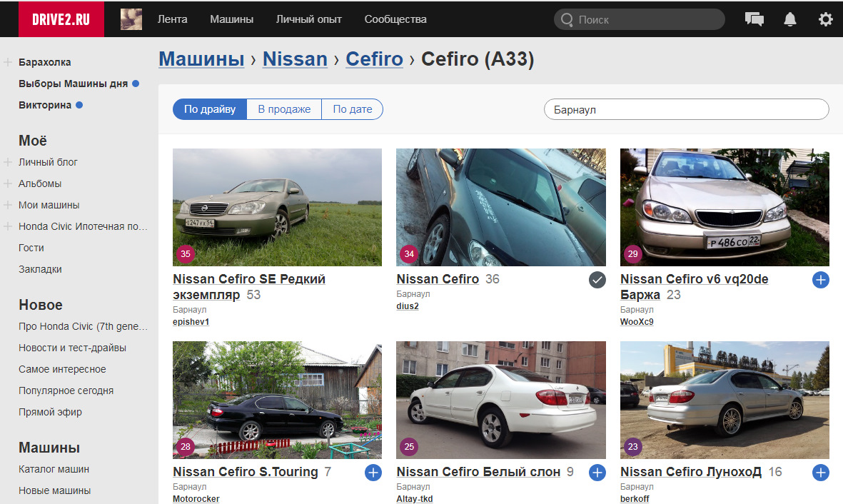The image size is (843, 504).
Task: Open user dius2 profile
Action: click(x=408, y=306)
